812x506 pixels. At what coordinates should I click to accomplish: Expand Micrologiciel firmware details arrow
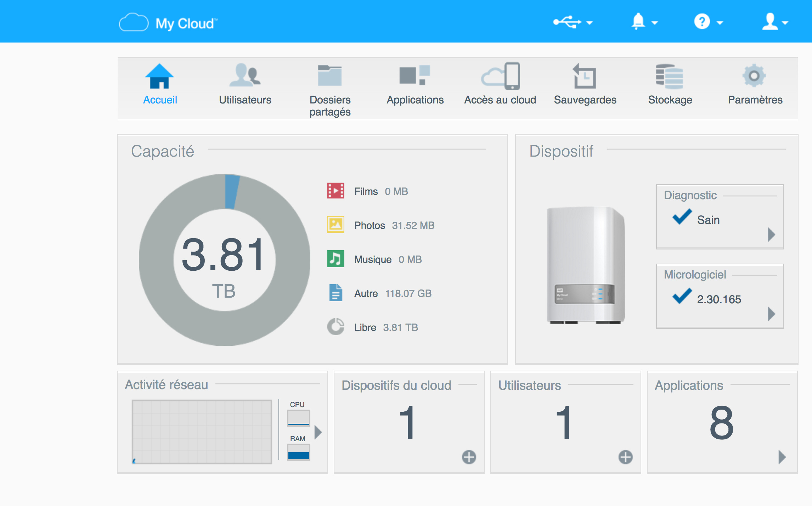[x=771, y=314]
